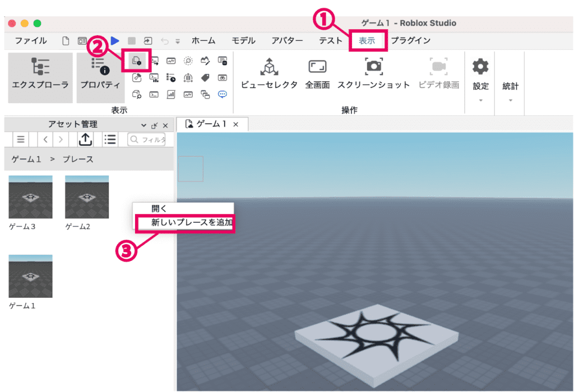Toggle list view in Asset Manager
Screen dimensions: 574x392
[x=110, y=139]
